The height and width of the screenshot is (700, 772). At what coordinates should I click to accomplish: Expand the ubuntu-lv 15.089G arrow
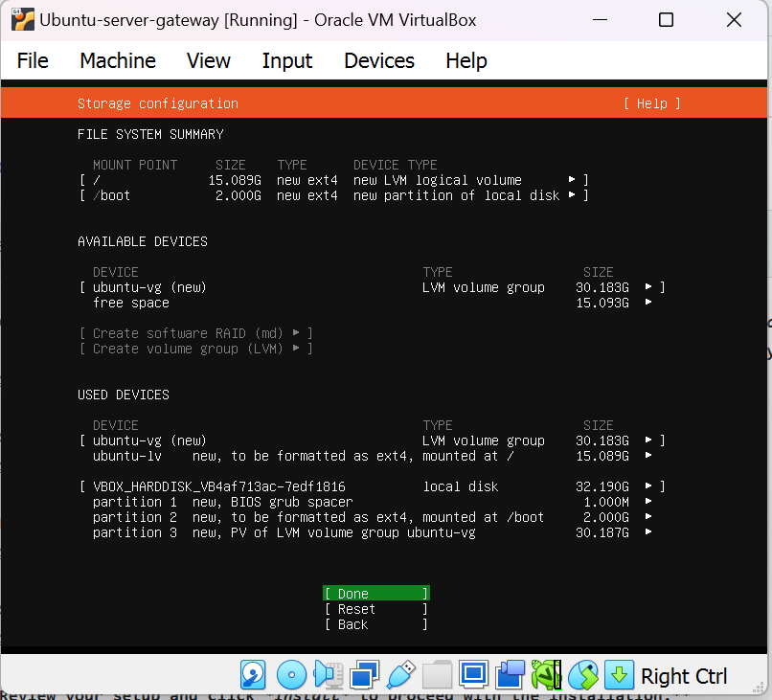[648, 455]
